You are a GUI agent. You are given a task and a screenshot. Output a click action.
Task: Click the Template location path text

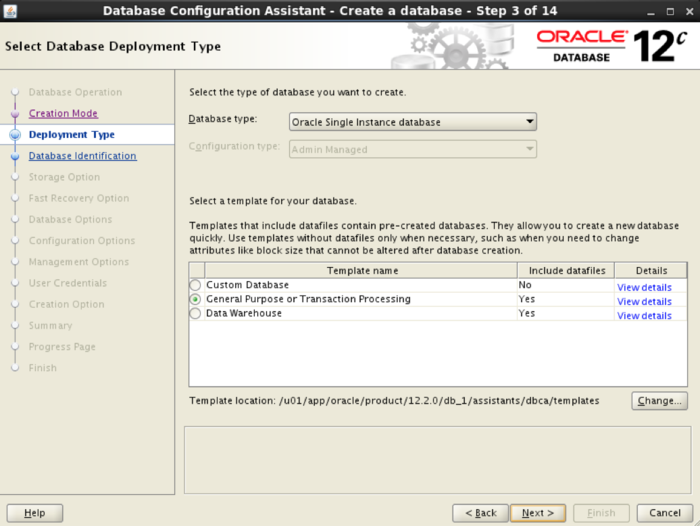click(x=439, y=401)
